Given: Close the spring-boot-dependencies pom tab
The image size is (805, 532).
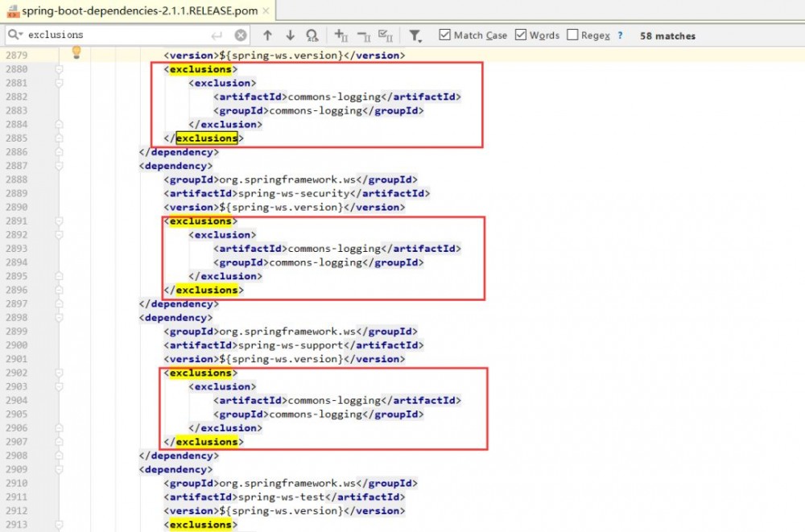Looking at the screenshot, I should 266,10.
